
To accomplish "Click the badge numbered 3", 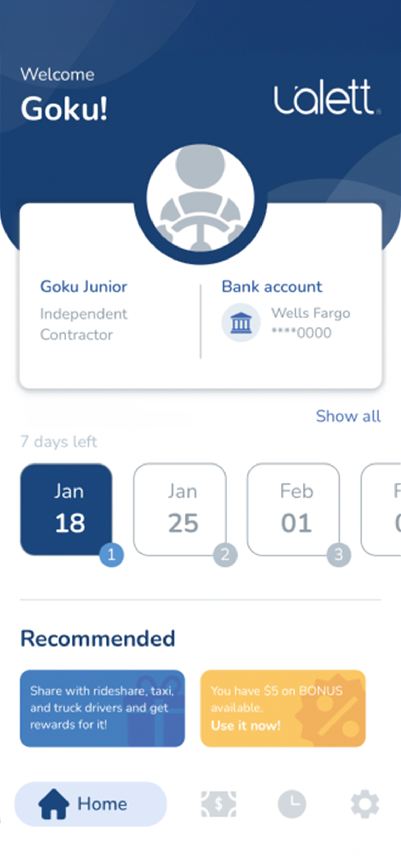I will (x=339, y=555).
